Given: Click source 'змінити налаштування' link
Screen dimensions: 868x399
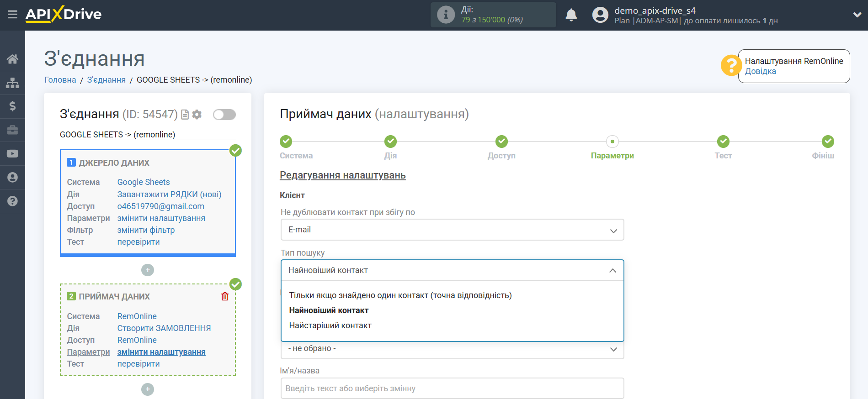Looking at the screenshot, I should click(x=161, y=218).
